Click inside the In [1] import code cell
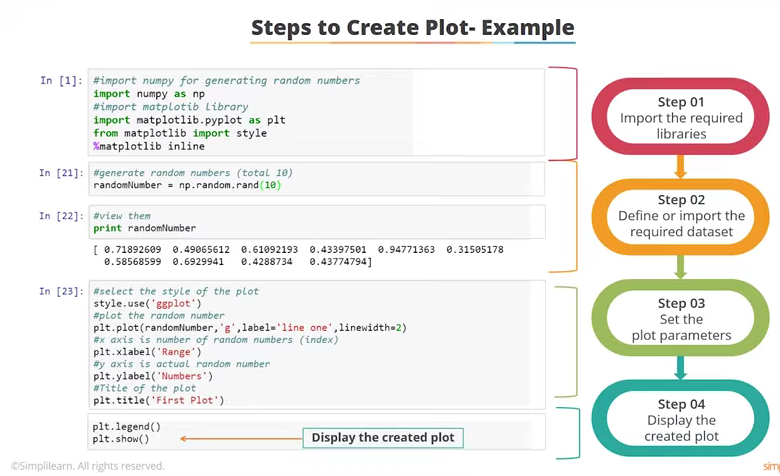 tap(317, 113)
